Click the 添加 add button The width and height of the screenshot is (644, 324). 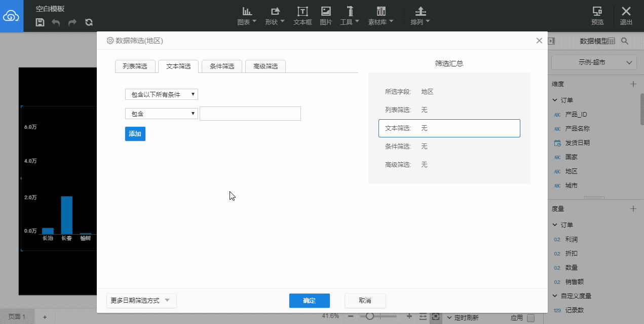[135, 134]
